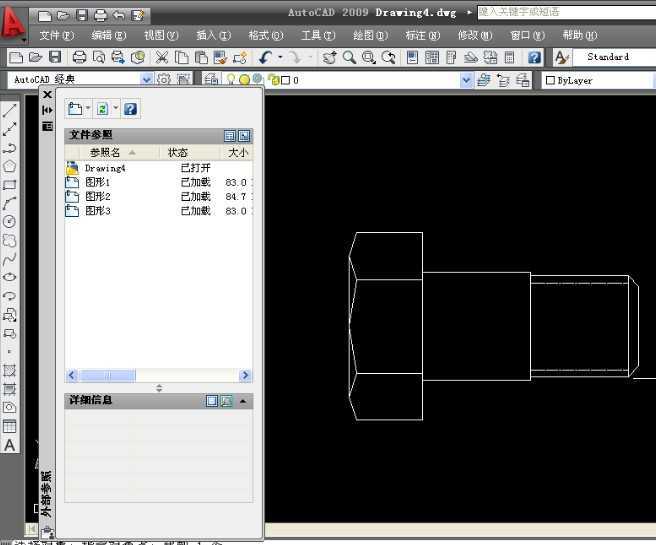Expand the undo history dropdown arrow
This screenshot has height=545, width=656.
point(280,57)
